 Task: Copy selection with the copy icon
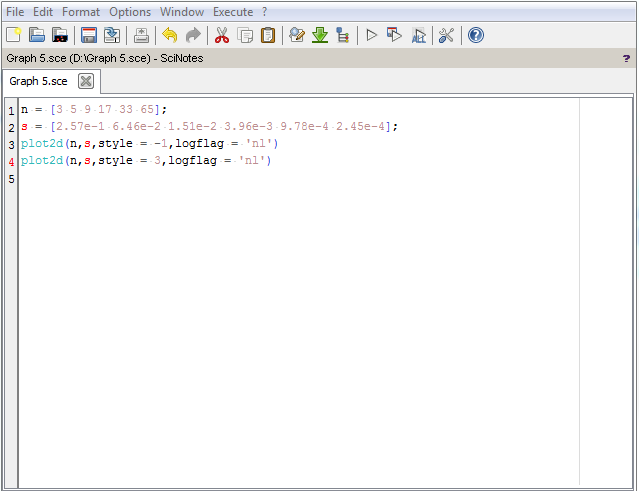[x=245, y=35]
